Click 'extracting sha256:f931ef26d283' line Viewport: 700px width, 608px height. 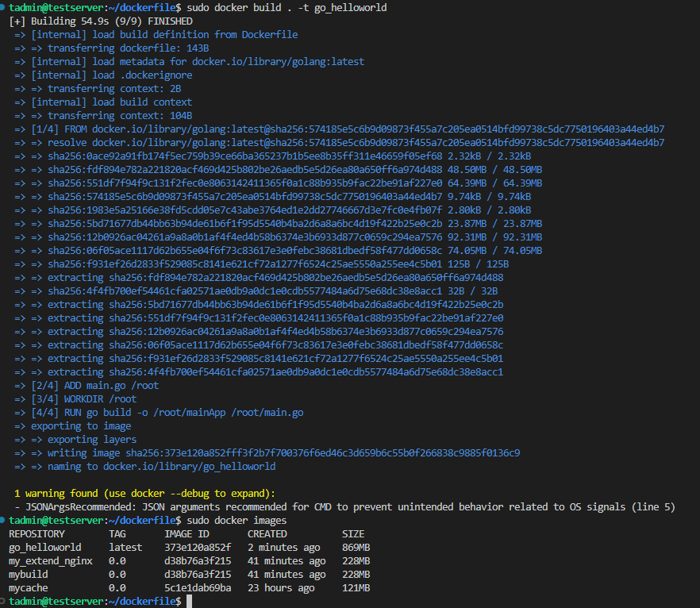(259, 359)
